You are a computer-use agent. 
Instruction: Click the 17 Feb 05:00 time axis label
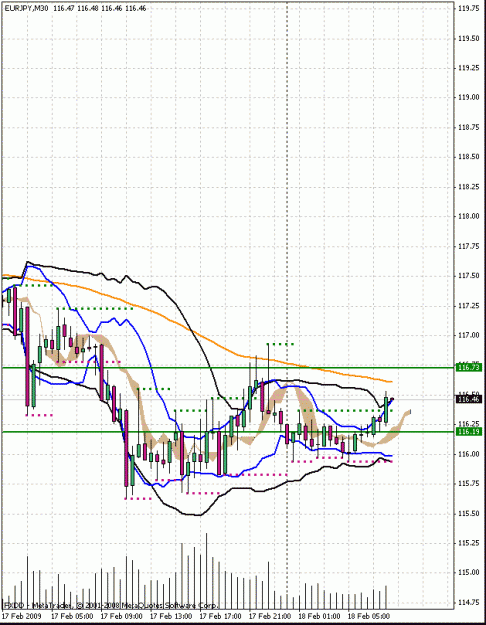click(72, 616)
